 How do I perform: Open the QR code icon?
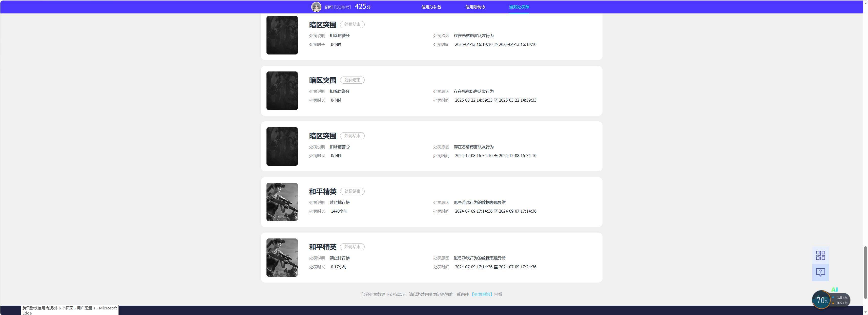pos(820,255)
